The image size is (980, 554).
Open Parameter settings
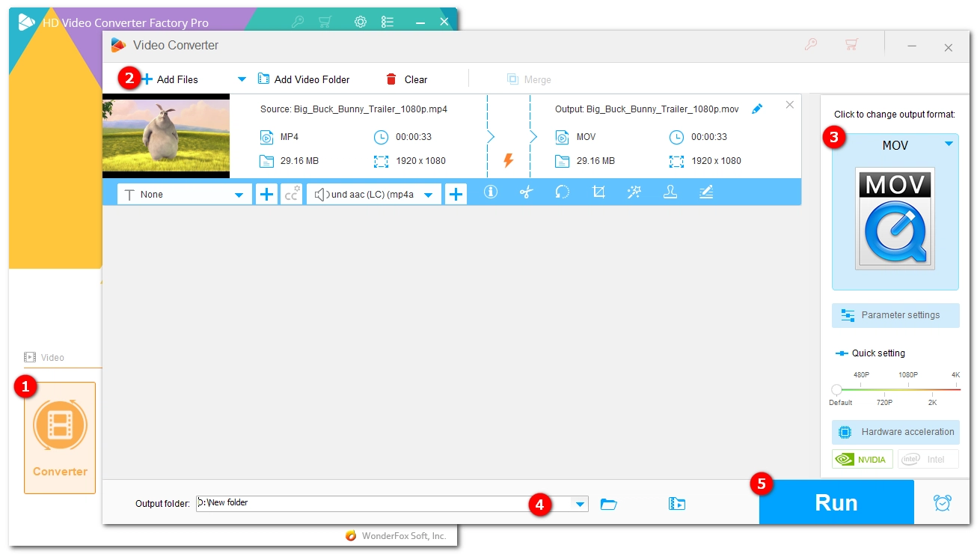[x=895, y=315]
